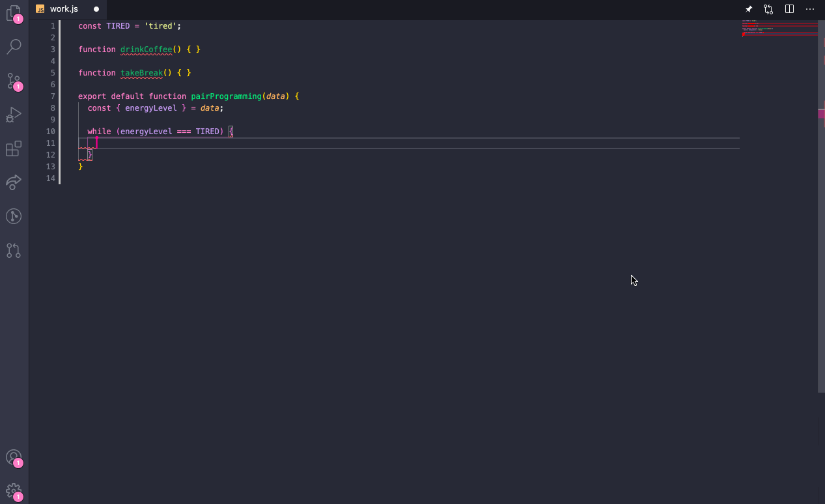This screenshot has height=504, width=825.
Task: Open the circular Git graph icon
Action: (x=14, y=216)
